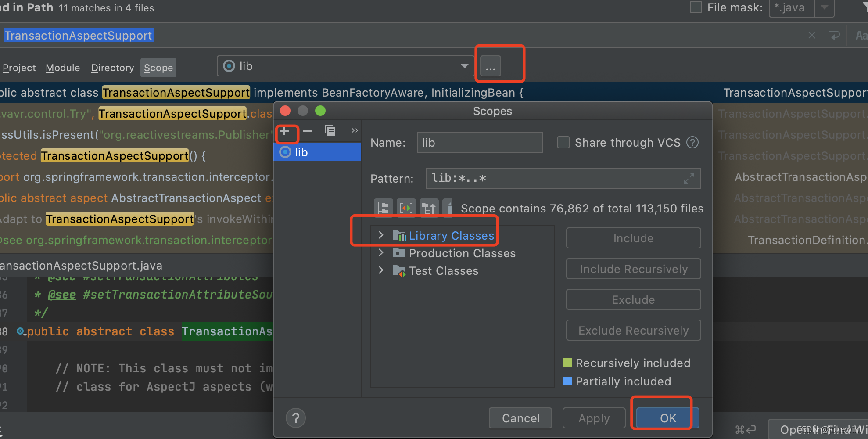
Task: Select result 'protected TransactionAspectSupport() {'
Action: tap(136, 156)
